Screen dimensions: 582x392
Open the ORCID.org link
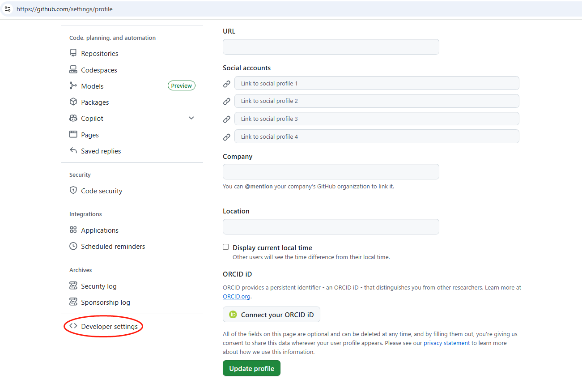tap(237, 296)
